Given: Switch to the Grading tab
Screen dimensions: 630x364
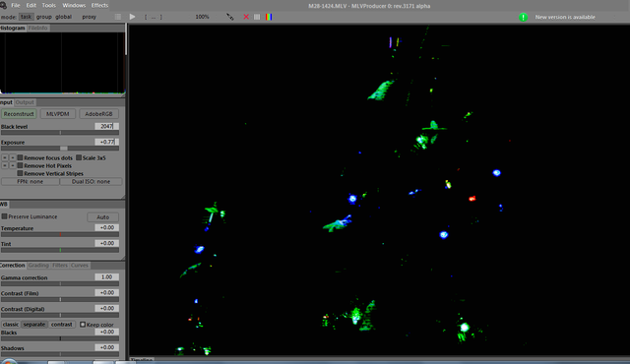Looking at the screenshot, I should (38, 266).
